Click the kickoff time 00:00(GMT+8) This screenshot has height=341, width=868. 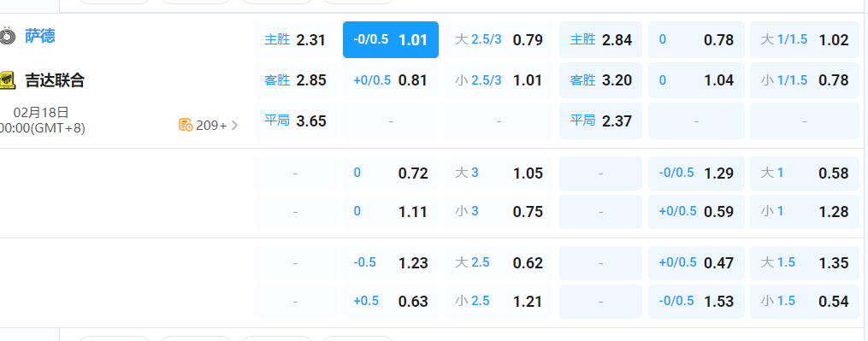point(43,128)
